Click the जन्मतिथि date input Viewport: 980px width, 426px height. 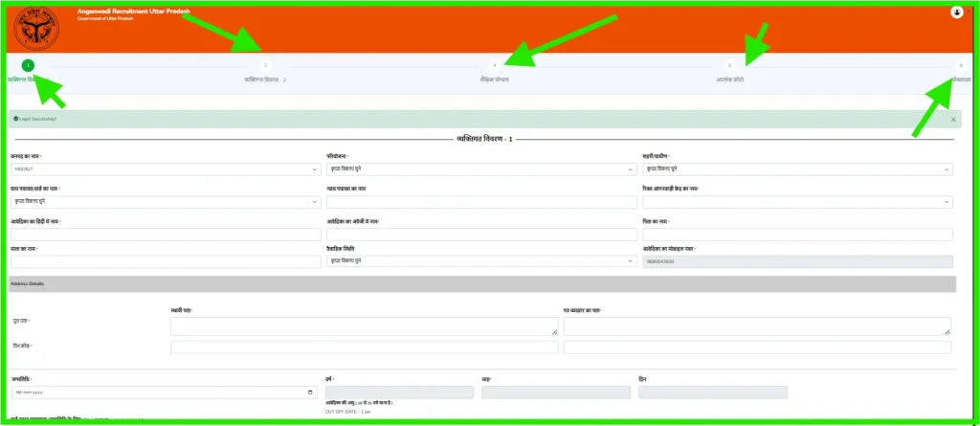coord(164,392)
